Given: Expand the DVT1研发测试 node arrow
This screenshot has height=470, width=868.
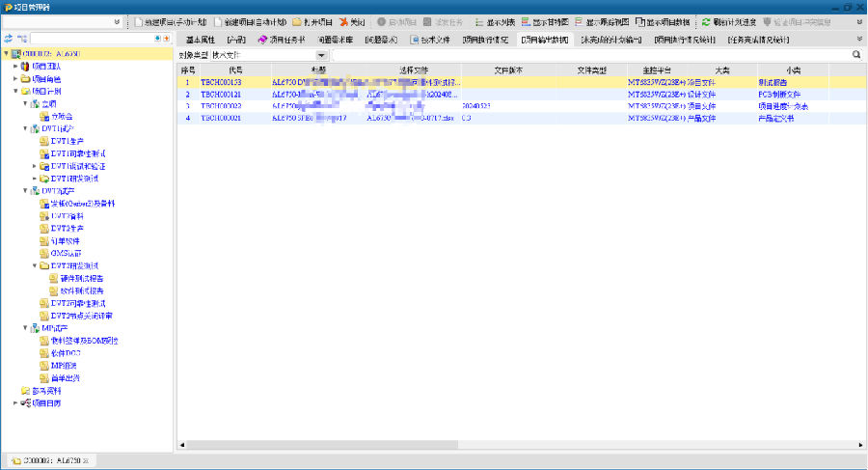Looking at the screenshot, I should pyautogui.click(x=35, y=179).
